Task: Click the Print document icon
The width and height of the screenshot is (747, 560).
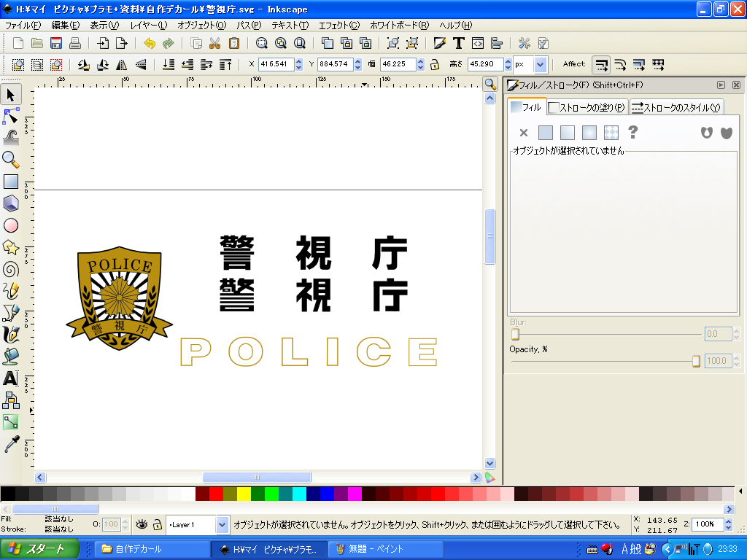Action: click(x=75, y=43)
